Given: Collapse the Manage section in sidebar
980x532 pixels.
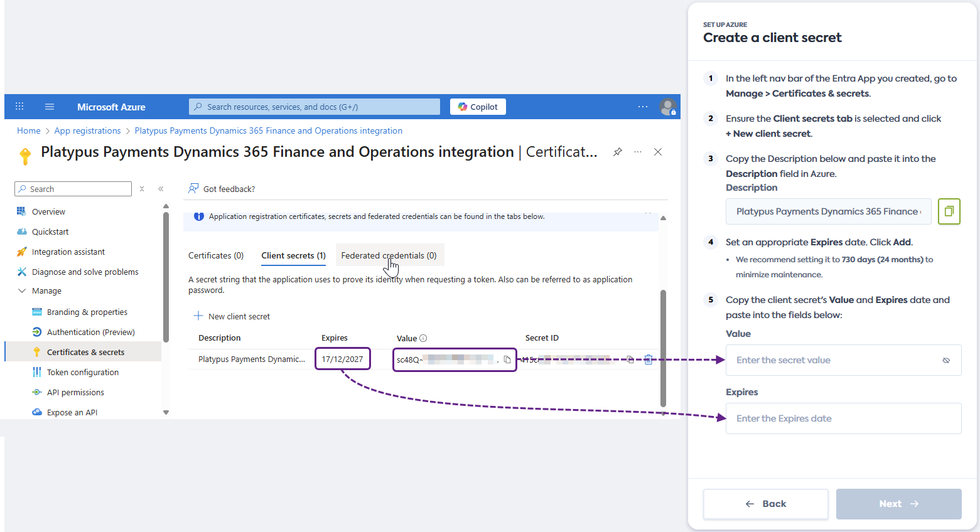Looking at the screenshot, I should (22, 291).
